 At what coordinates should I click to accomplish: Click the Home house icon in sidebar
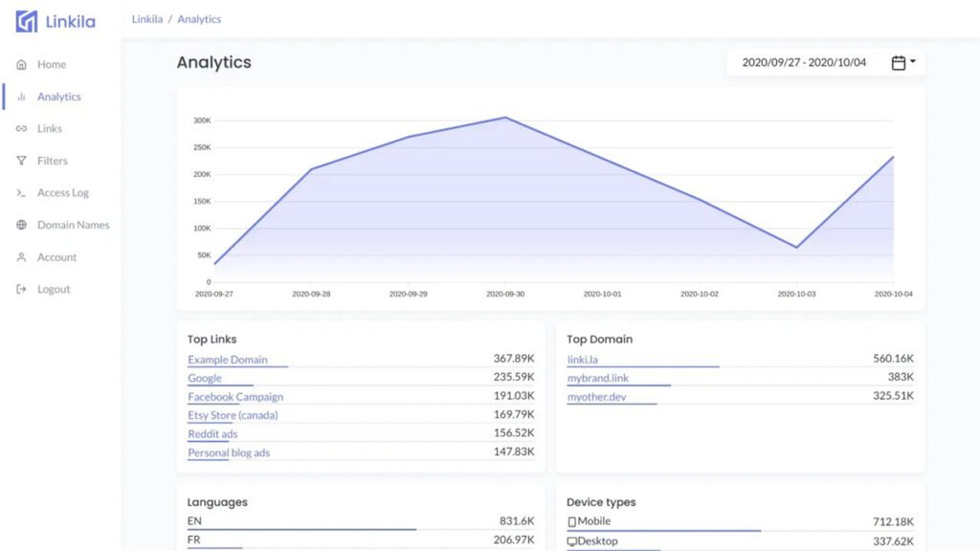21,65
